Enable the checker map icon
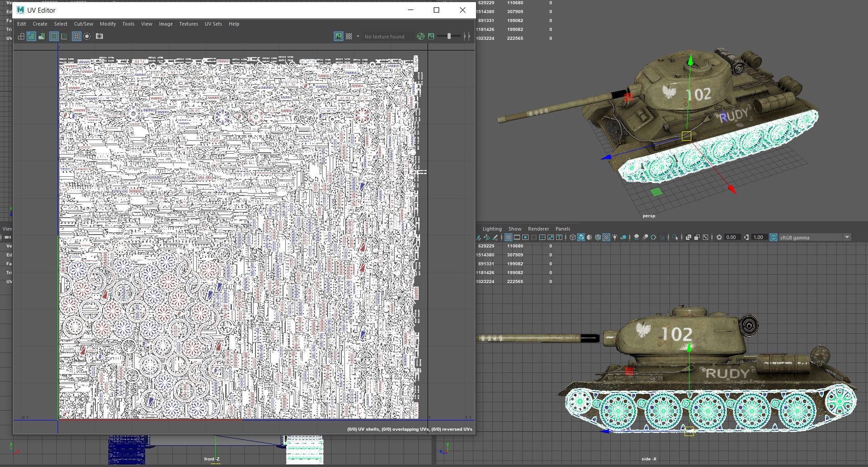Viewport: 868px width, 467px height. tap(349, 36)
